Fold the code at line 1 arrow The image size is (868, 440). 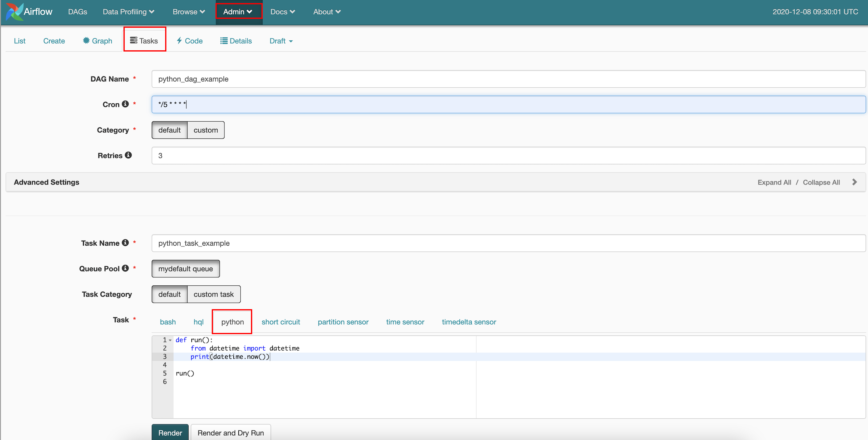[x=170, y=340]
